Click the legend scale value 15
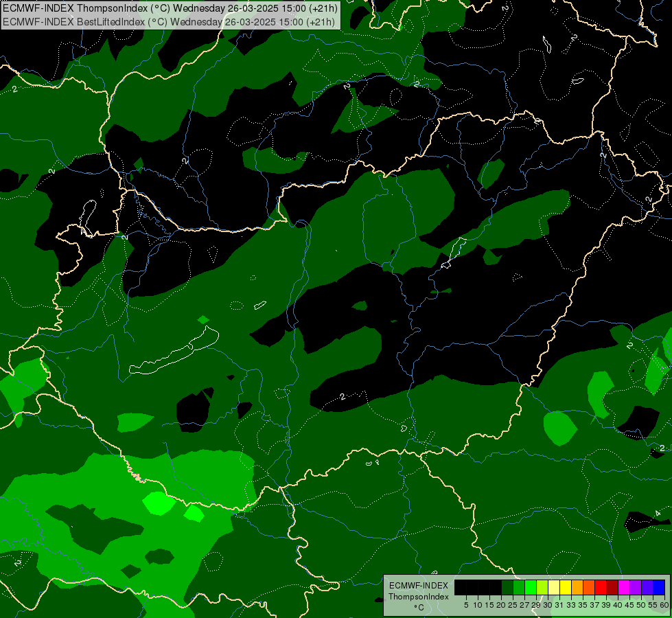The image size is (672, 618). click(489, 605)
